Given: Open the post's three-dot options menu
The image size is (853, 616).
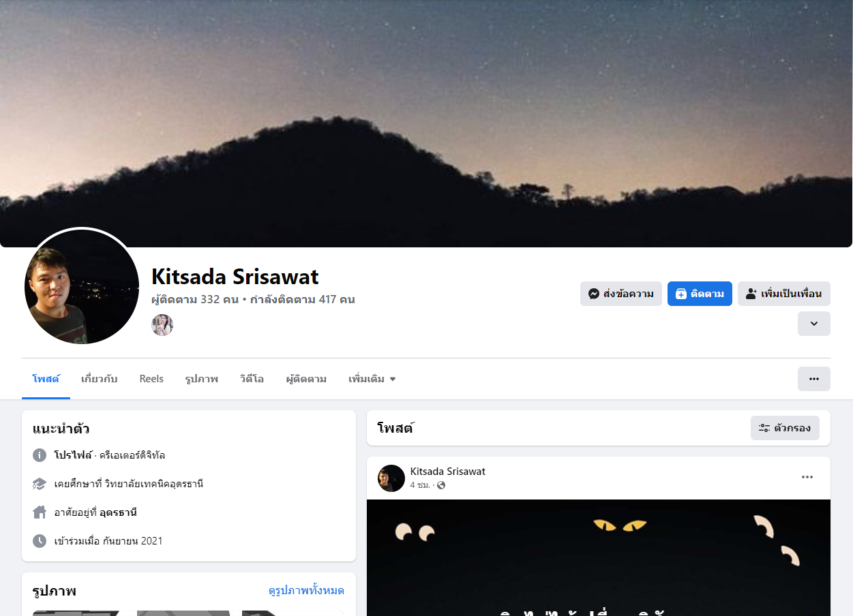Looking at the screenshot, I should [x=807, y=477].
